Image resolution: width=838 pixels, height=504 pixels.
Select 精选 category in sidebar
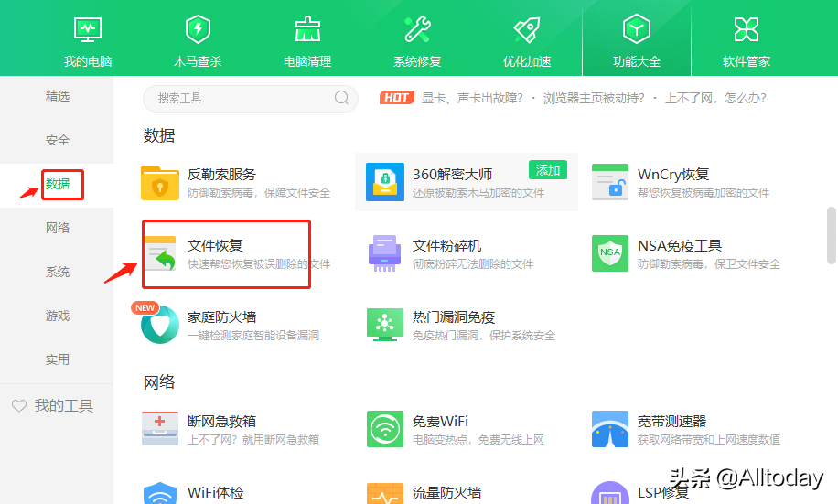click(58, 97)
